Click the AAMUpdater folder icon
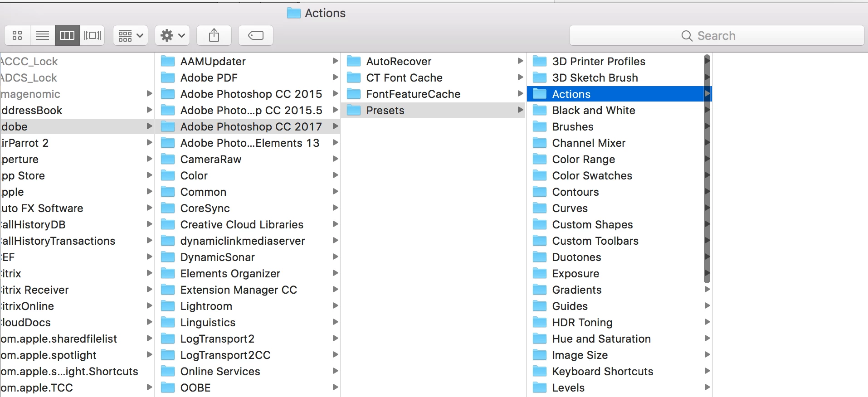This screenshot has width=868, height=397. 168,61
